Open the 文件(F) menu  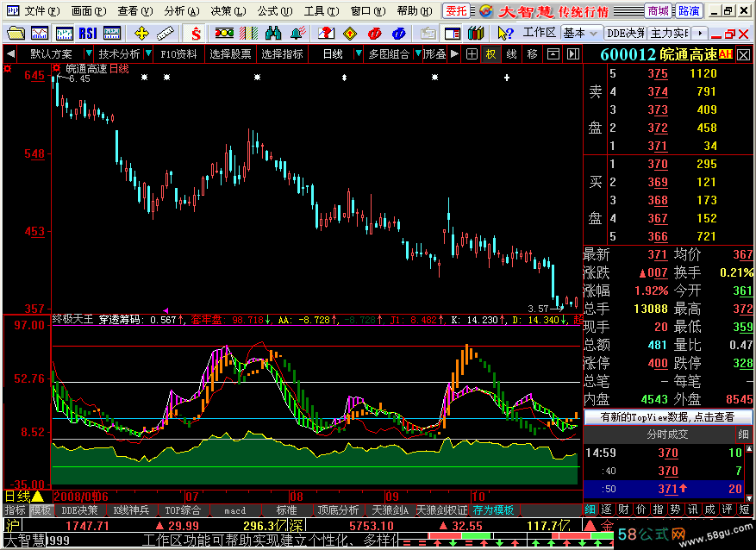(x=42, y=10)
